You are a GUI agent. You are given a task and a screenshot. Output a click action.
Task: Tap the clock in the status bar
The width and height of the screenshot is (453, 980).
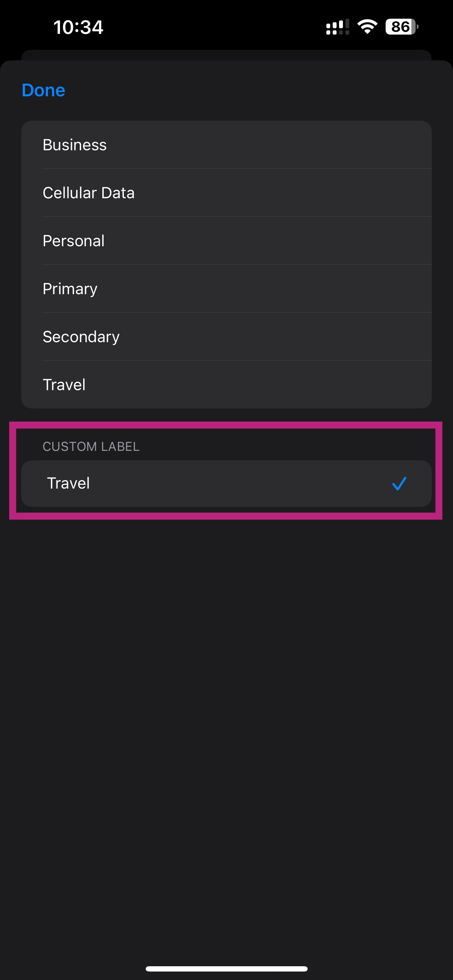78,27
